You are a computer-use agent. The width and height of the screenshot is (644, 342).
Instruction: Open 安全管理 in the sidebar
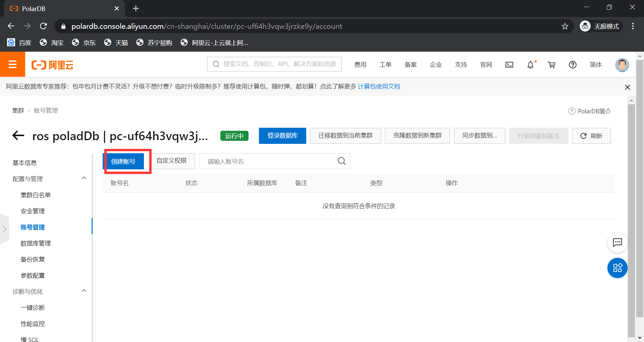tap(33, 211)
